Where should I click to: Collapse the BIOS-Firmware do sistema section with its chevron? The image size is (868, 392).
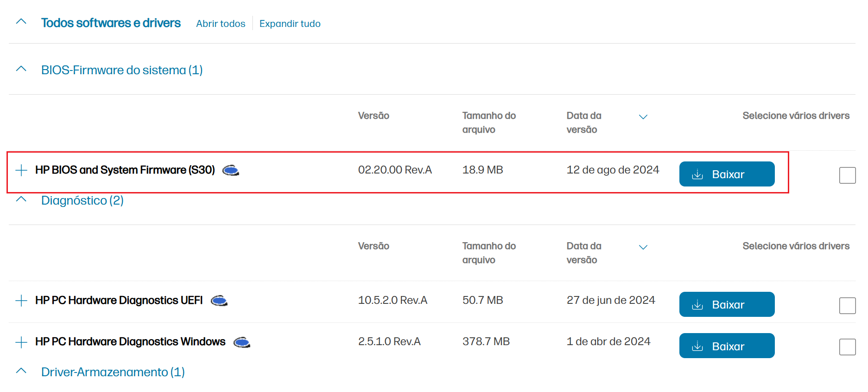pyautogui.click(x=21, y=69)
